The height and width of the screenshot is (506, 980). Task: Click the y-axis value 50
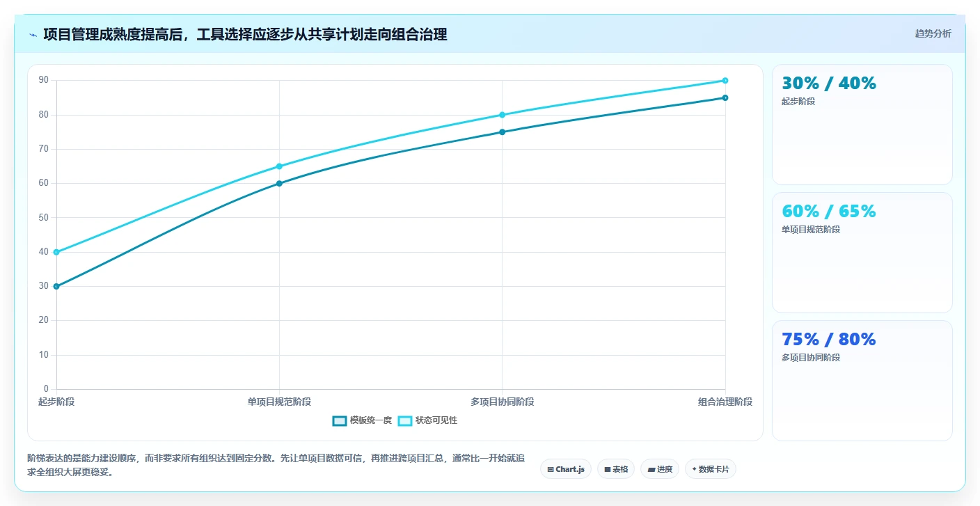[x=44, y=217]
